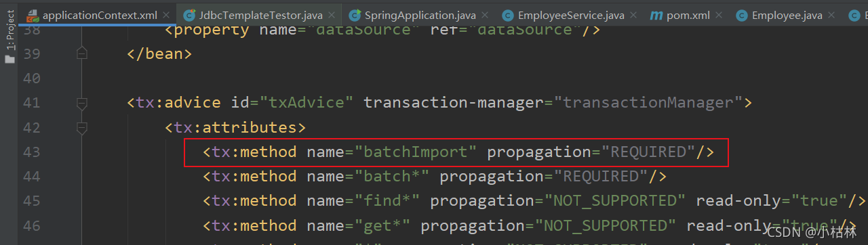
Task: Click line number 46 in the gutter
Action: coord(32,225)
